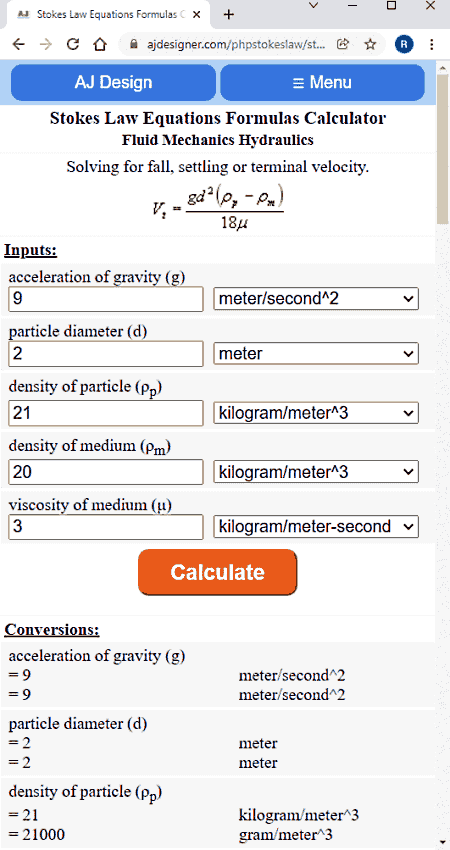450x850 pixels.
Task: Share this page from the address bar
Action: point(343,44)
